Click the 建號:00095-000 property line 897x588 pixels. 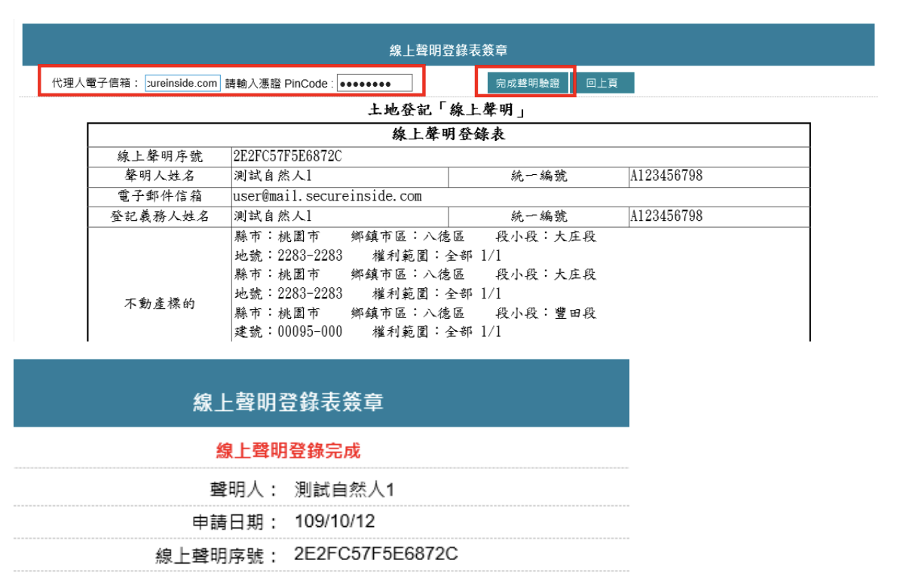pyautogui.click(x=368, y=332)
